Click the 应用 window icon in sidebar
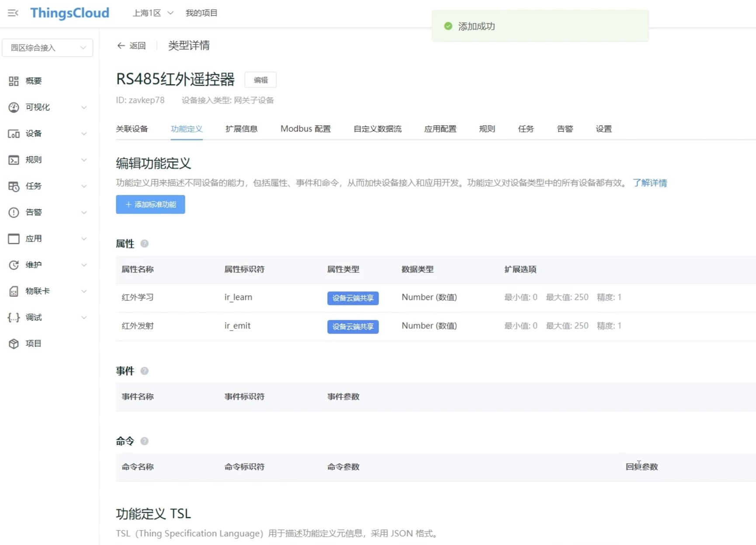The width and height of the screenshot is (756, 545). [14, 238]
